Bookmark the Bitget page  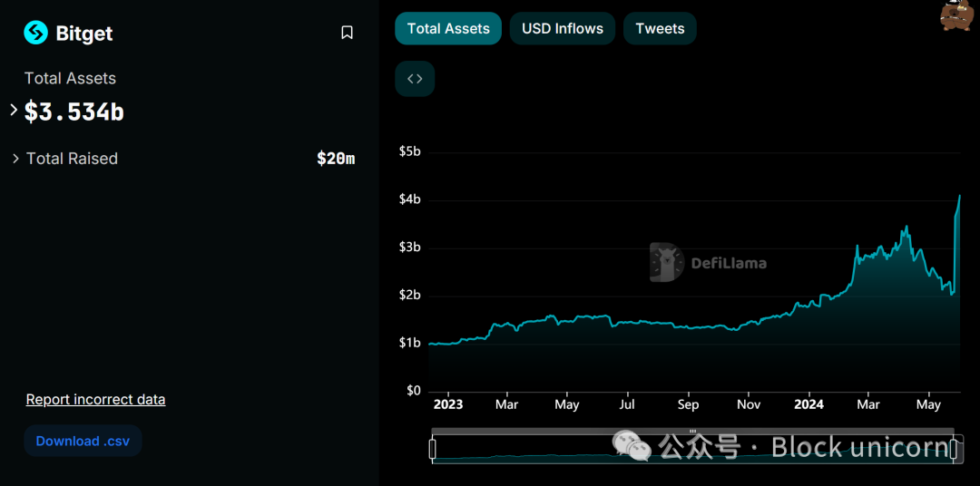347,33
